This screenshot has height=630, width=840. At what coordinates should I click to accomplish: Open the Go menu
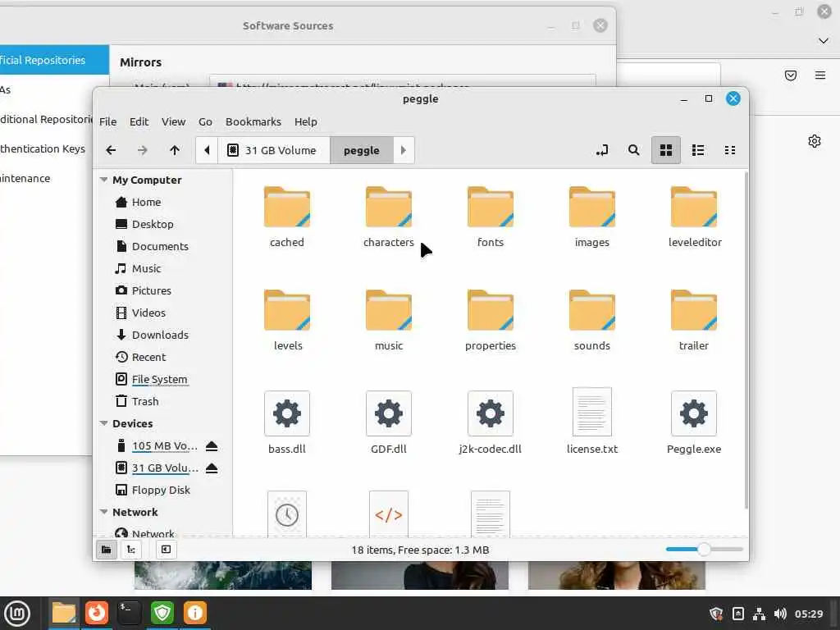205,121
